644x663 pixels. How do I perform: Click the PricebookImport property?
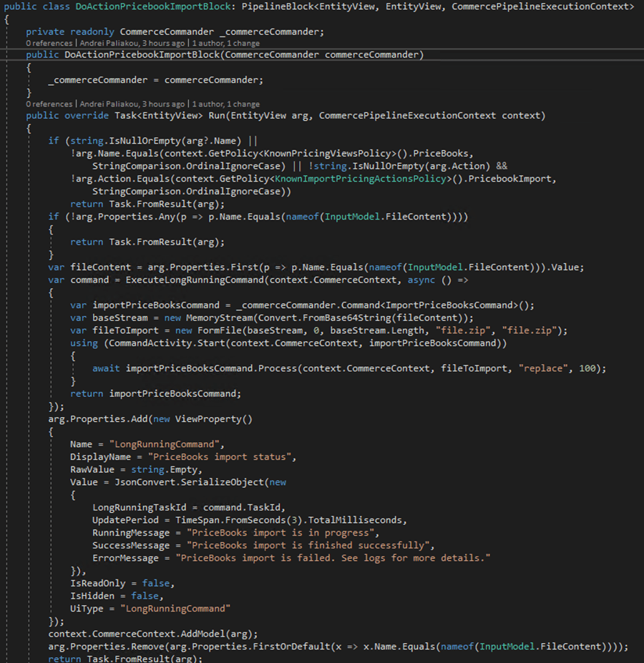point(510,179)
